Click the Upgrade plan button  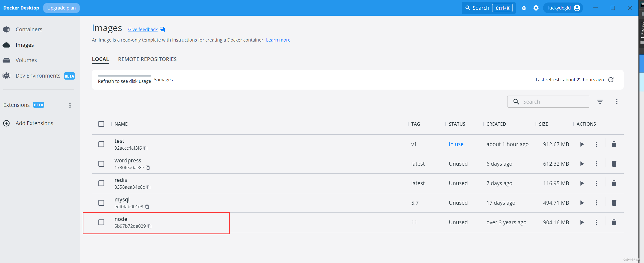pyautogui.click(x=61, y=8)
